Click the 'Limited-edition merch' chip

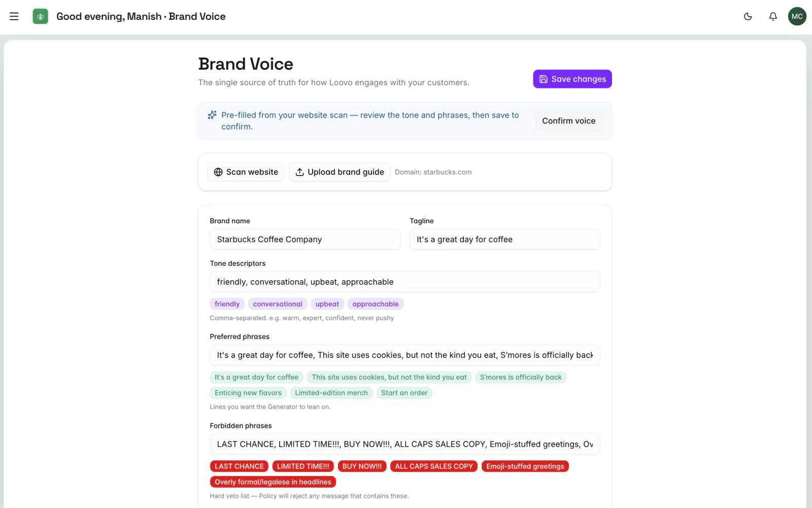coord(331,393)
